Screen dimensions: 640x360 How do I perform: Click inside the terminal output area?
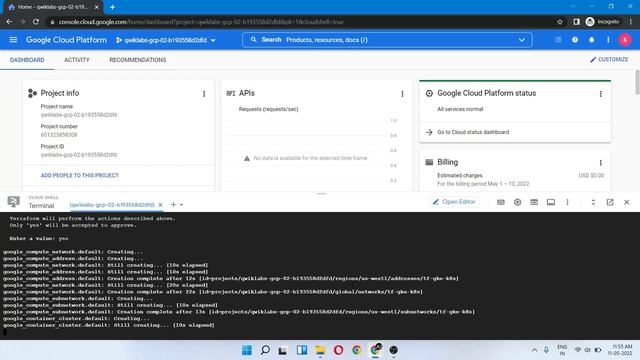pos(320,276)
